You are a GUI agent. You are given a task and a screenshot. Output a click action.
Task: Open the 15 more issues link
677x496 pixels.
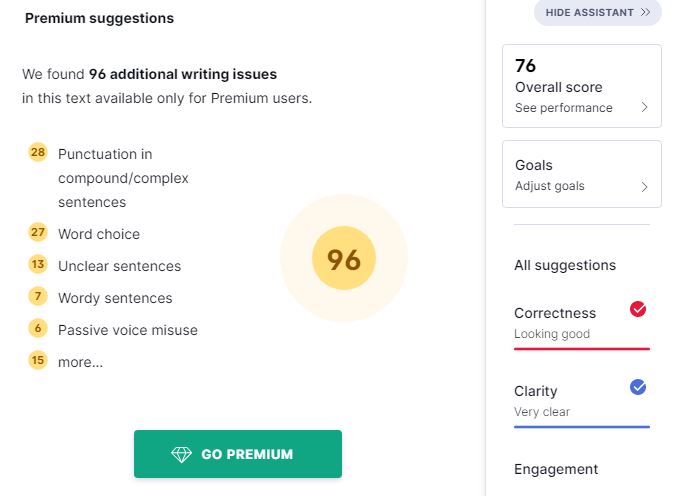tap(80, 362)
